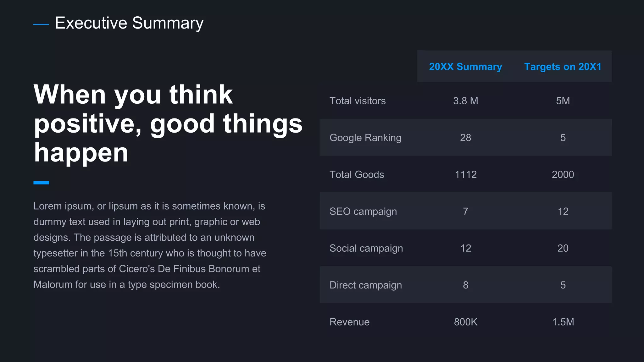Click the Direct campaign target value
Viewport: 644px width, 362px height.
click(x=563, y=285)
